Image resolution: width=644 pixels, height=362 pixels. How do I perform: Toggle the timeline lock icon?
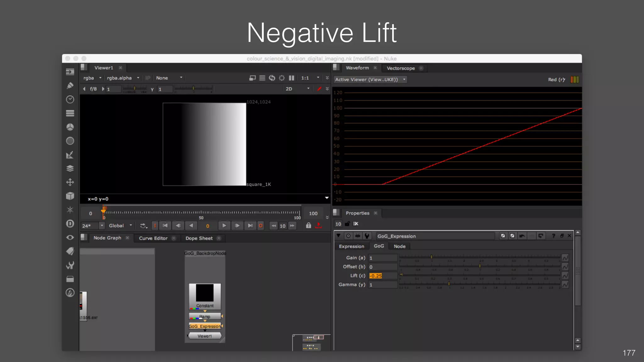click(x=308, y=226)
